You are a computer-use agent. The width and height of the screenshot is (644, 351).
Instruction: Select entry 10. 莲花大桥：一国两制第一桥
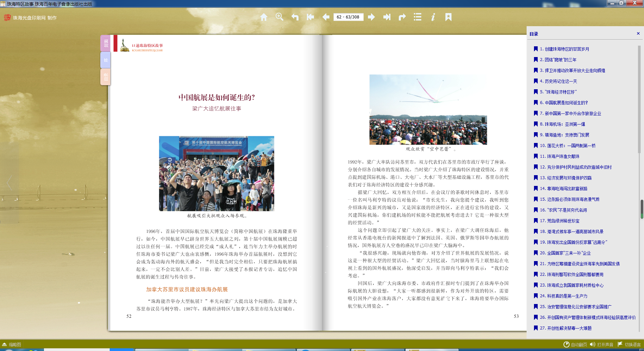tap(568, 146)
